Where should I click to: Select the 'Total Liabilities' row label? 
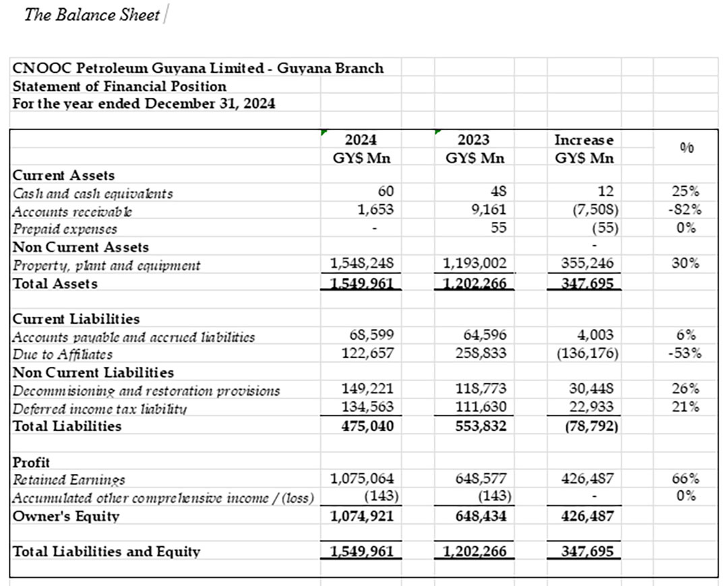pyautogui.click(x=67, y=426)
